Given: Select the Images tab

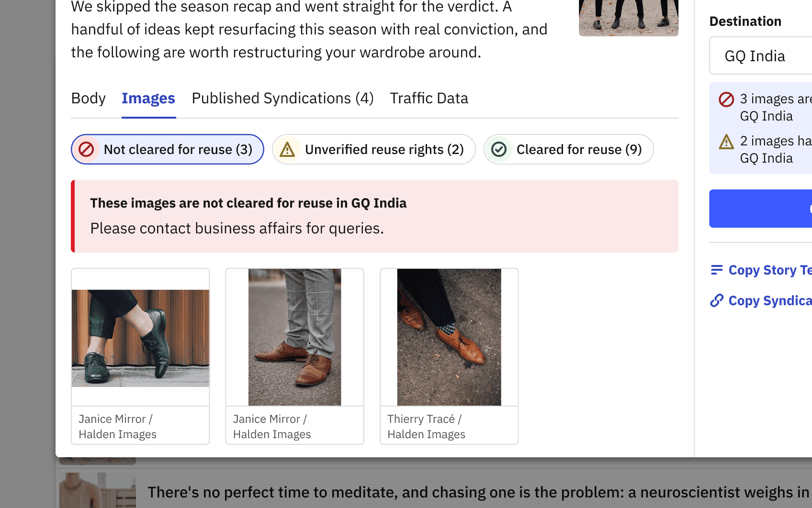Looking at the screenshot, I should 148,98.
